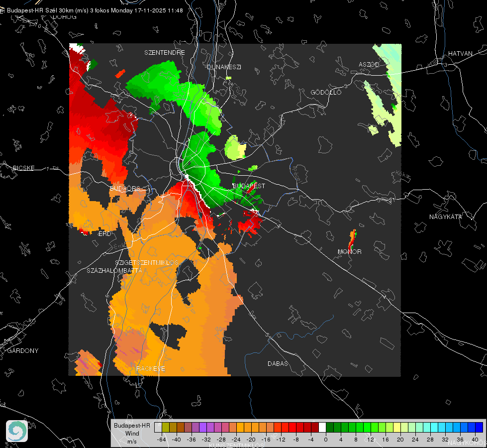Click the DABAS city label

(278, 364)
